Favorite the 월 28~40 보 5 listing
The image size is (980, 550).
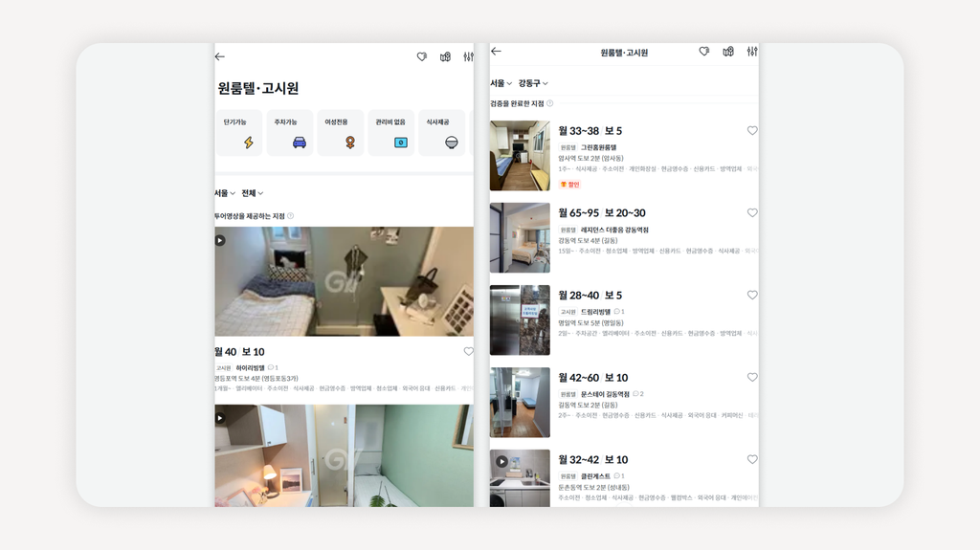(752, 295)
